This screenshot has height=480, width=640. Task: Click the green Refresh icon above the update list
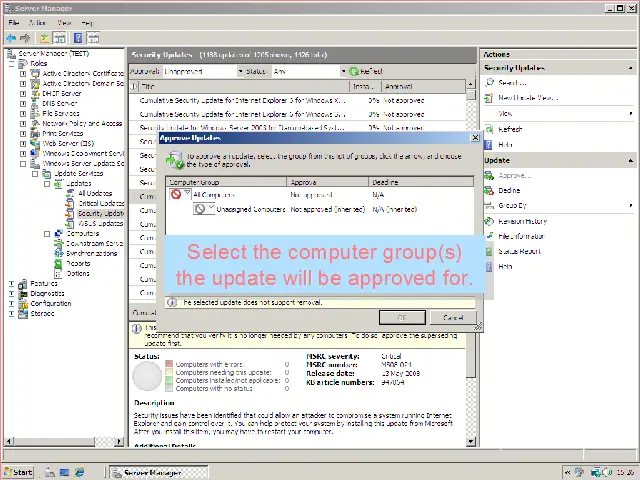point(354,71)
